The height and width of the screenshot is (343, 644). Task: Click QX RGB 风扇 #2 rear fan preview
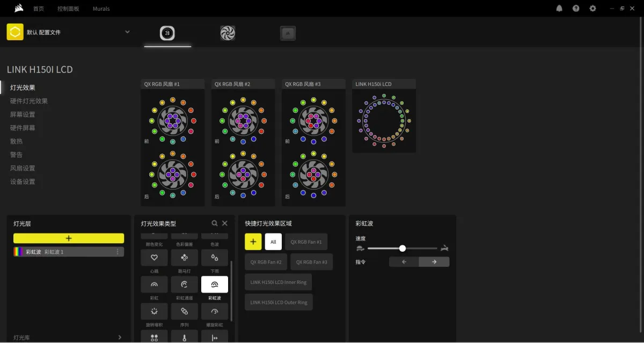click(x=243, y=174)
